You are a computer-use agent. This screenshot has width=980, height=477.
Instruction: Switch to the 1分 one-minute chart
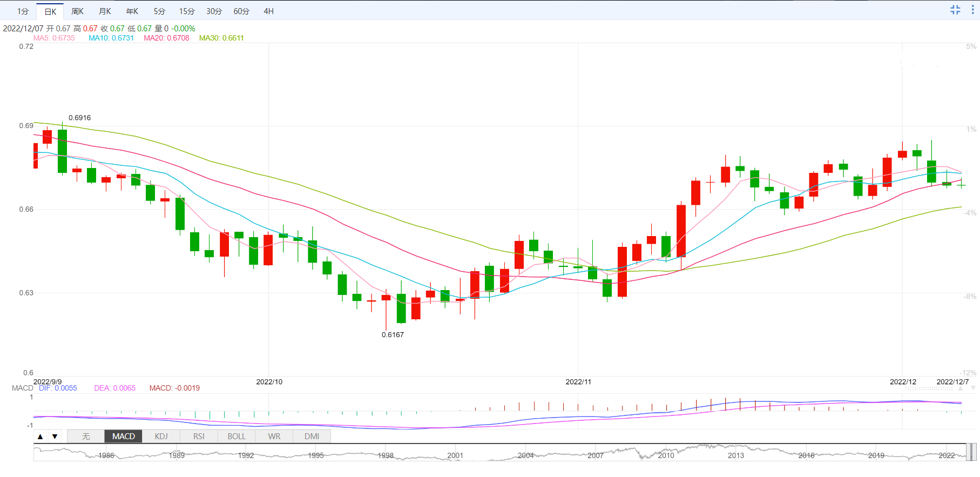pos(23,11)
